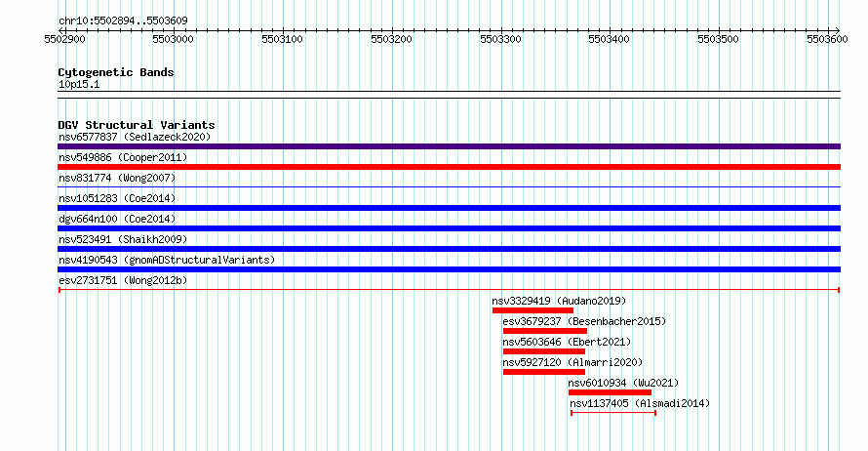Open nsv4190543 (gnomADStructuralVariants) label
The image size is (868, 451).
(167, 260)
